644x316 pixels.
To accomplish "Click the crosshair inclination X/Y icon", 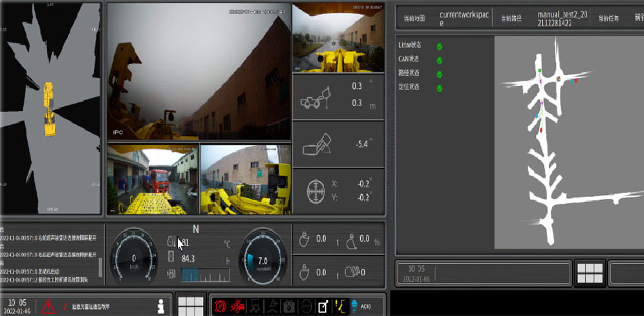I will click(x=316, y=192).
